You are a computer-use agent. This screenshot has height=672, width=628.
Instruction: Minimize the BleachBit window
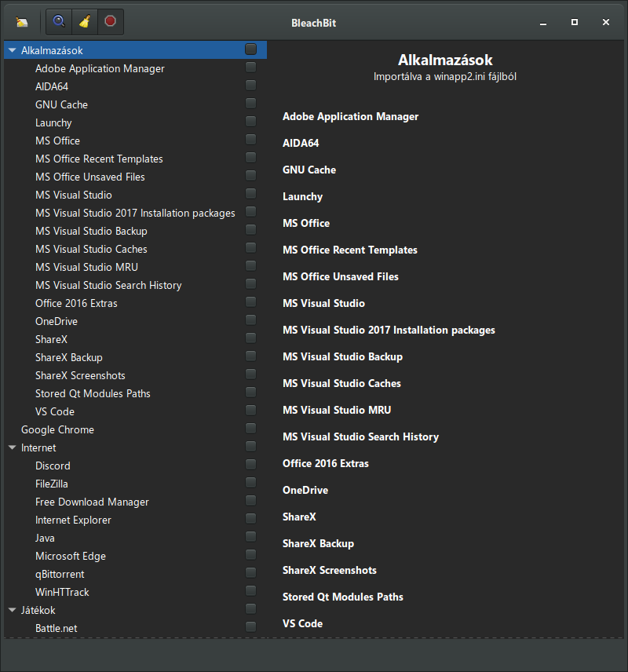coord(543,22)
